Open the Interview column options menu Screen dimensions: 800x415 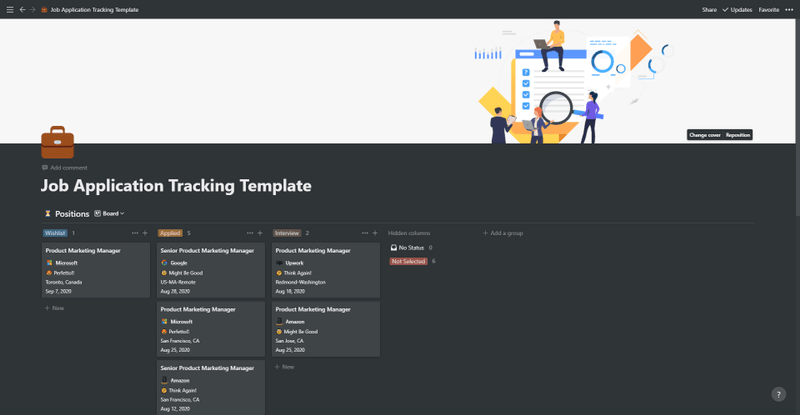click(x=365, y=233)
